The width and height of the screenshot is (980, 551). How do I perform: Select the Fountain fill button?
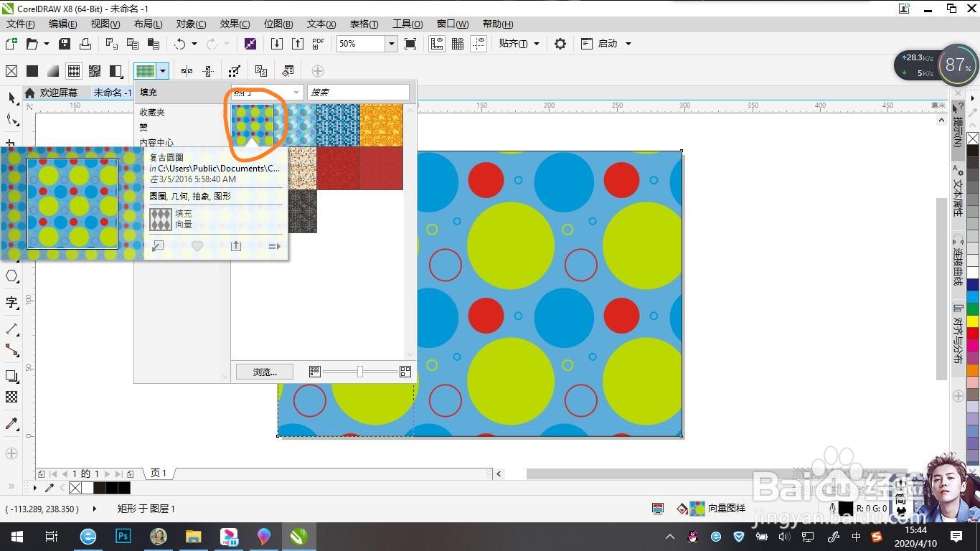tap(53, 71)
